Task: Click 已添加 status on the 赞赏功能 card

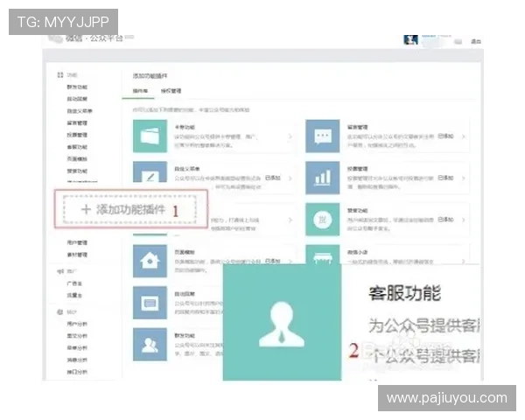Action: [x=445, y=220]
